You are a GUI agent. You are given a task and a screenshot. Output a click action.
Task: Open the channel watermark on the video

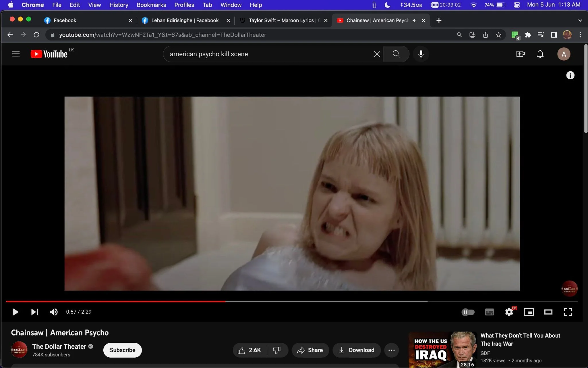tap(569, 289)
